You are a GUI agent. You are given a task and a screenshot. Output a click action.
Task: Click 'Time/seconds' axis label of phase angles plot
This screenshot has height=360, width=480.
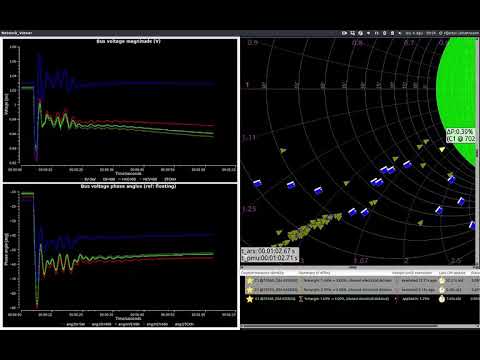(x=128, y=318)
